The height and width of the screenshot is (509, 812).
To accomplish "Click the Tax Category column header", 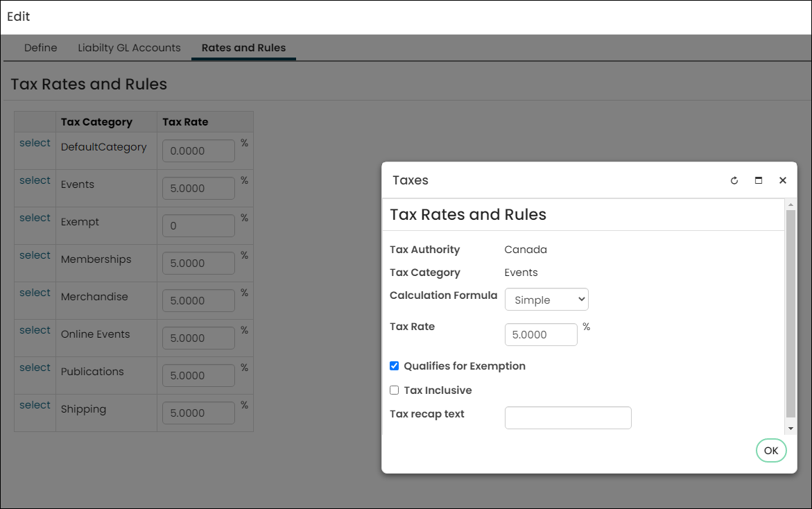I will click(x=96, y=122).
